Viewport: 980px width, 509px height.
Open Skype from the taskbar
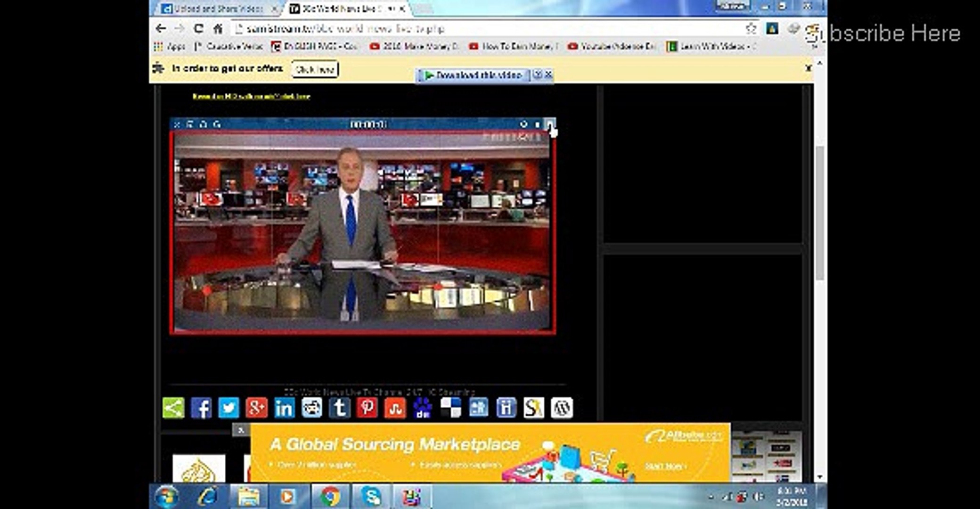(371, 497)
